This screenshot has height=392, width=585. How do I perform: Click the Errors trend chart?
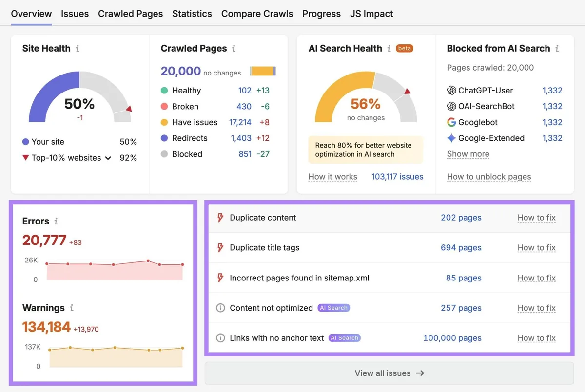(115, 270)
